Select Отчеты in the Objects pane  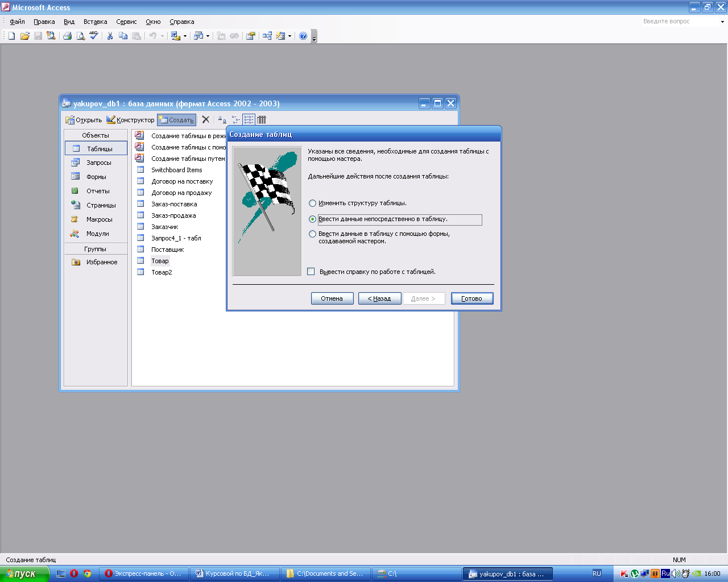click(x=96, y=191)
